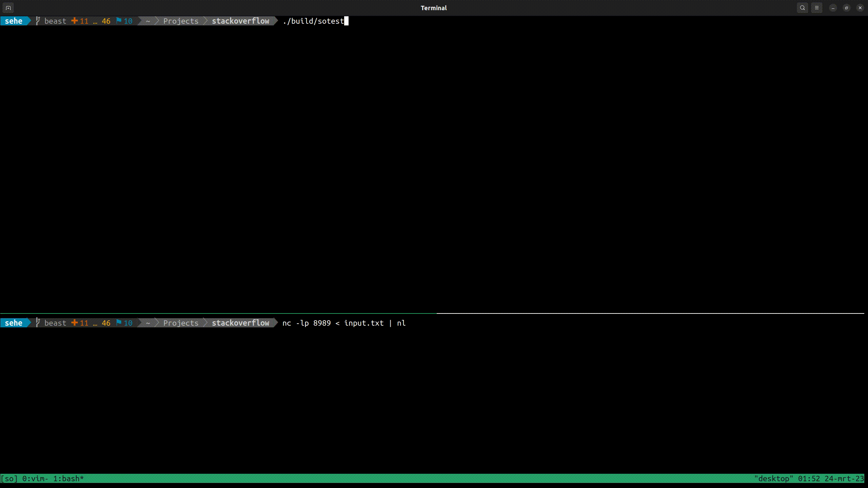
Task: Click the new tab icon in title bar
Action: pyautogui.click(x=8, y=8)
